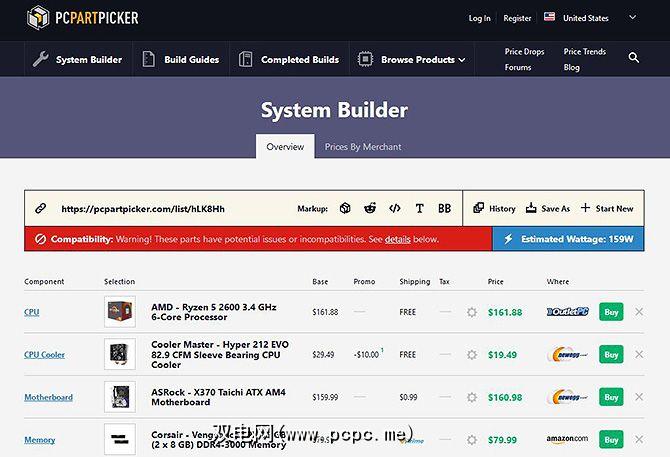Choose Reddit markup icon
This screenshot has width=670, height=457.
[x=370, y=208]
